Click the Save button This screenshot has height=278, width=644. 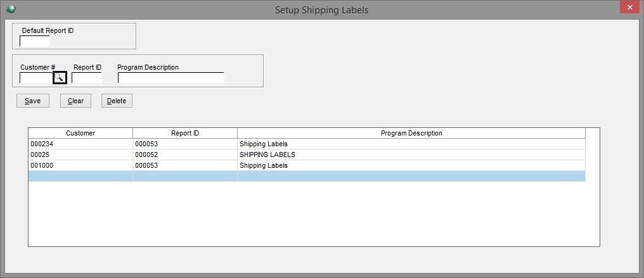click(33, 101)
